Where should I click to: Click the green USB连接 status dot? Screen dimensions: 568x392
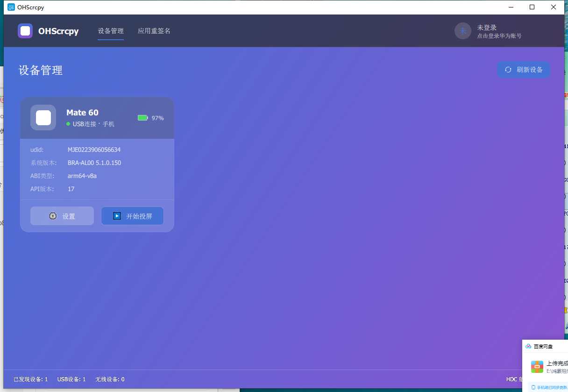point(68,124)
